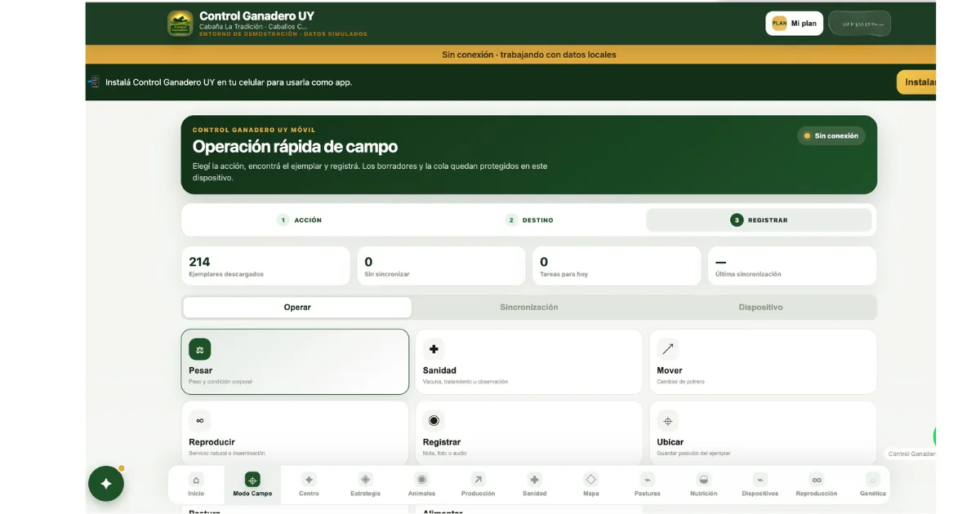Open Sanidad in the bottom navigation bar
980x514 pixels.
(x=534, y=484)
